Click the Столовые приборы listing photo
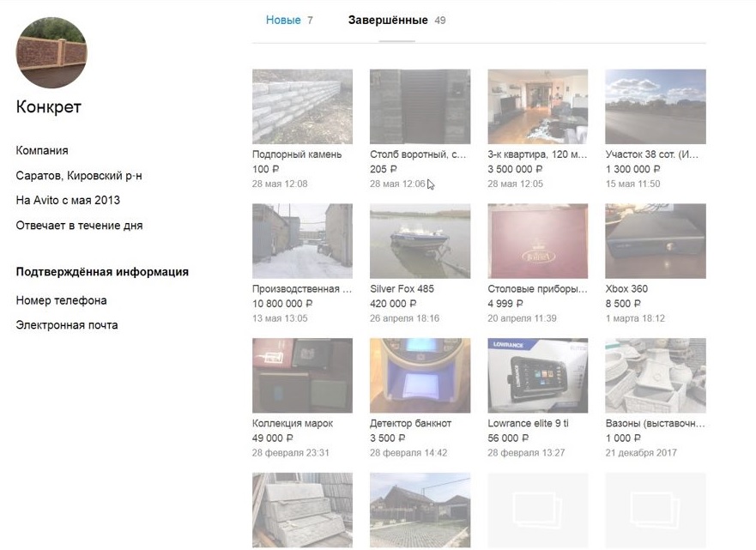756x550 pixels. [537, 241]
